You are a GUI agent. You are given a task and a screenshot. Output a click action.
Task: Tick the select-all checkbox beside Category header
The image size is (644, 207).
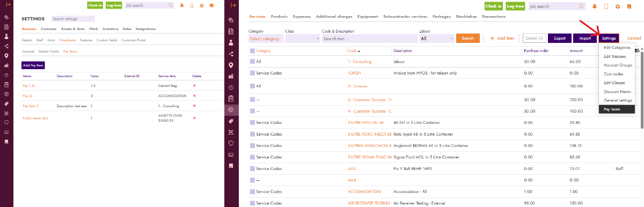(252, 51)
